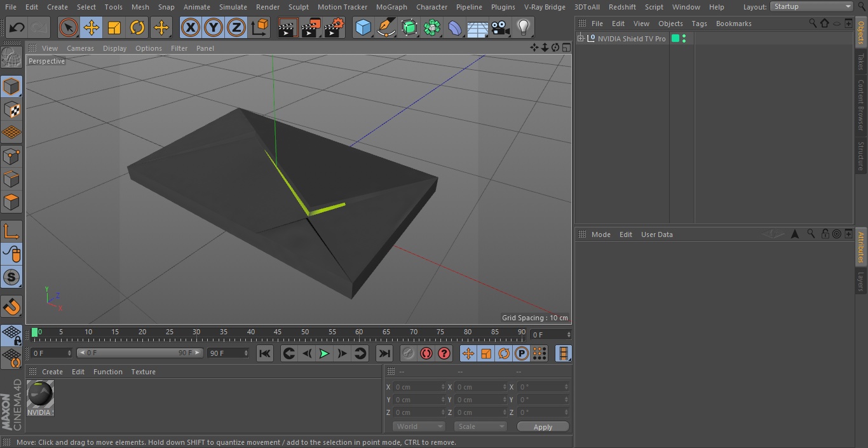Toggle Tweak mouse mode
This screenshot has height=448, width=868.
point(11,254)
